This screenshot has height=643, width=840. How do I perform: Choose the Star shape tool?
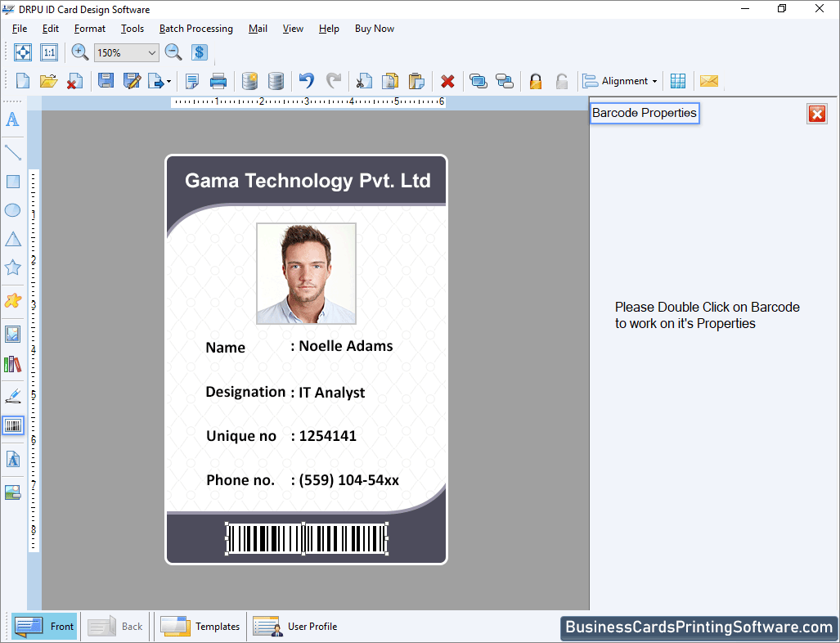12,268
